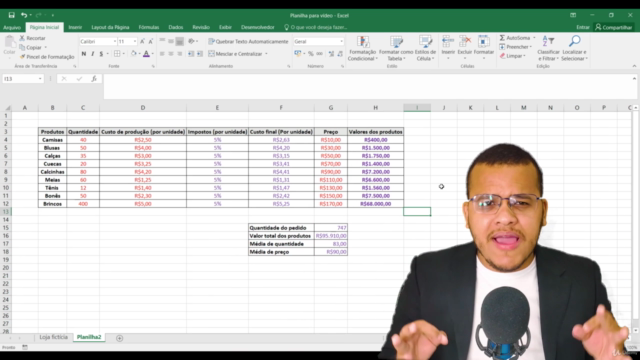The height and width of the screenshot is (360, 640).
Task: Open Formatar como Tabela menu
Action: point(396,48)
